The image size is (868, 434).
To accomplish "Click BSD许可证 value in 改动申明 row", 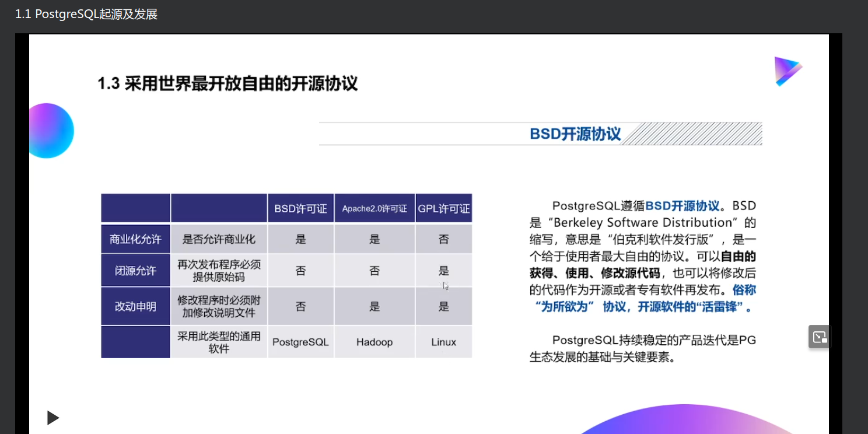I will click(x=301, y=306).
